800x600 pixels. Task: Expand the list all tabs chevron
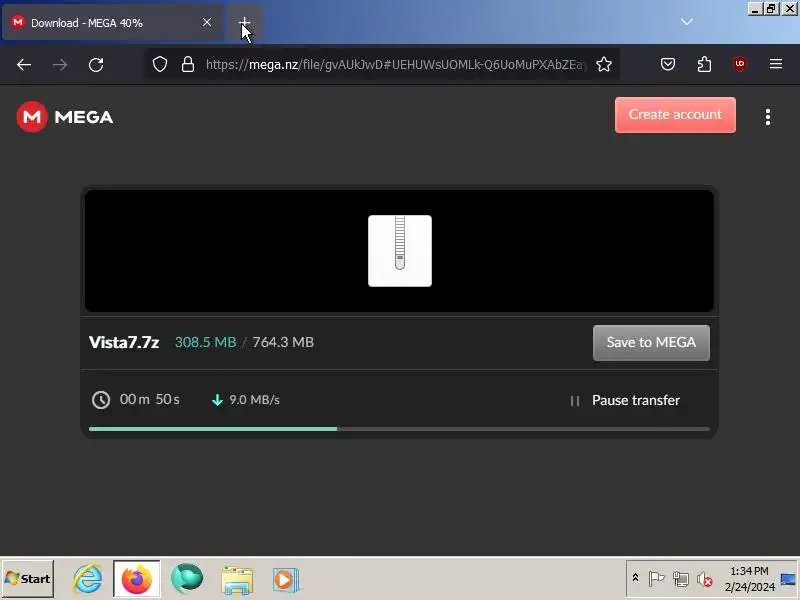click(687, 21)
